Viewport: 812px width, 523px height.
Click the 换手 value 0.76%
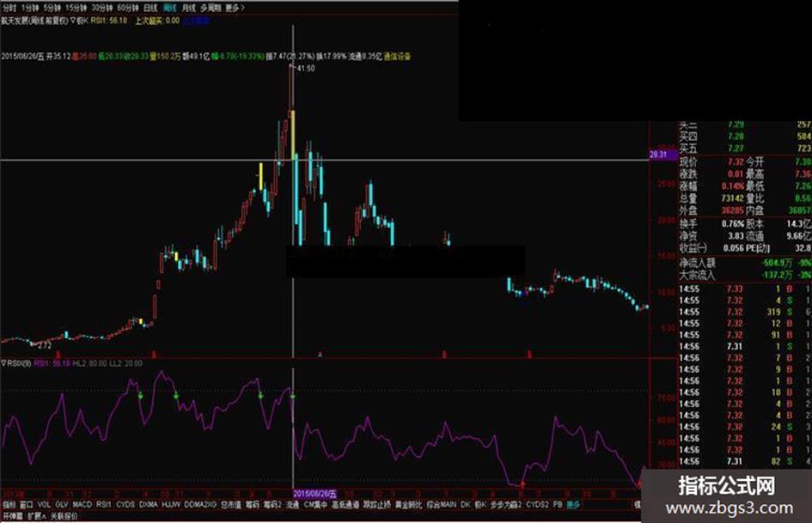pos(733,223)
